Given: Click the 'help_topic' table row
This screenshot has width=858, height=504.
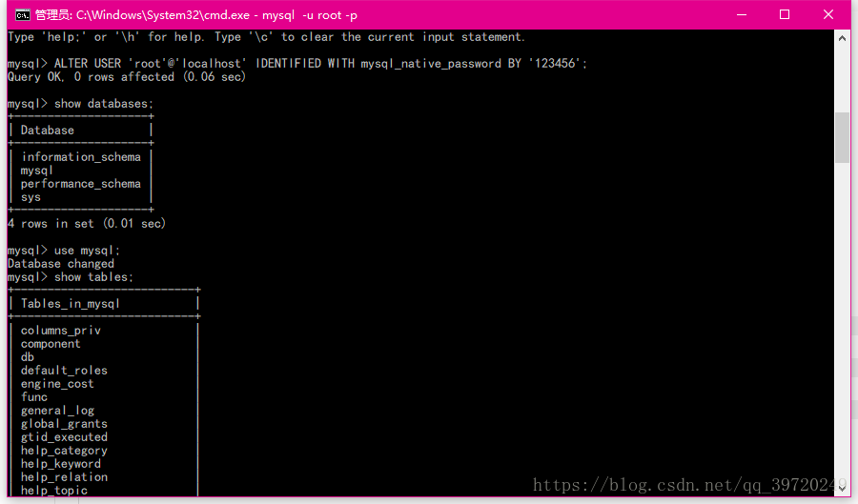Looking at the screenshot, I should click(x=54, y=491).
